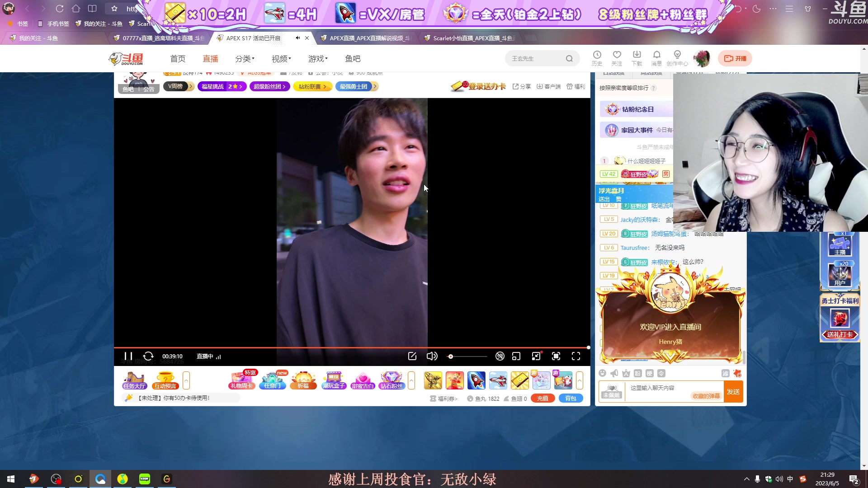Open 收藏的弹幕 saved danmaku
Screen dimensions: 868x488
click(706, 396)
